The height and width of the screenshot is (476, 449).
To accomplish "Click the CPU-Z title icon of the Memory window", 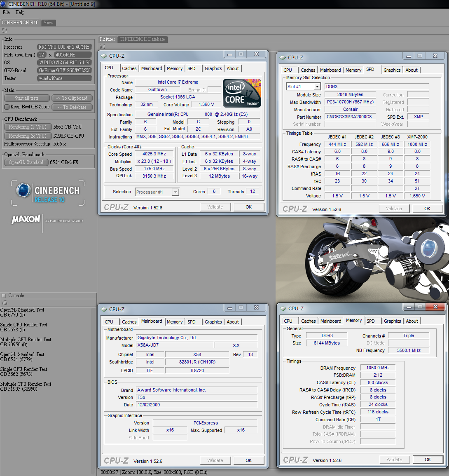I will click(283, 309).
